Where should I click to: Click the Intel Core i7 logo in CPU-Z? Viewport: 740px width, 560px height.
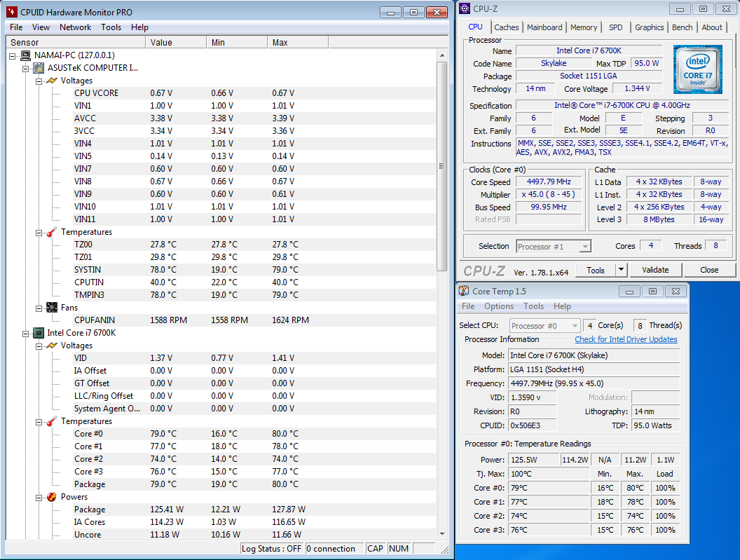tap(697, 69)
